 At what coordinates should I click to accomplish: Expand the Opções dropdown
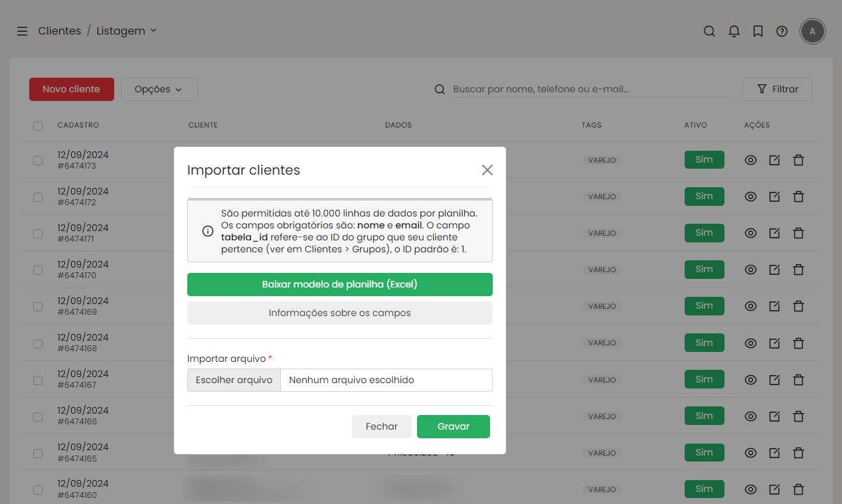point(159,89)
